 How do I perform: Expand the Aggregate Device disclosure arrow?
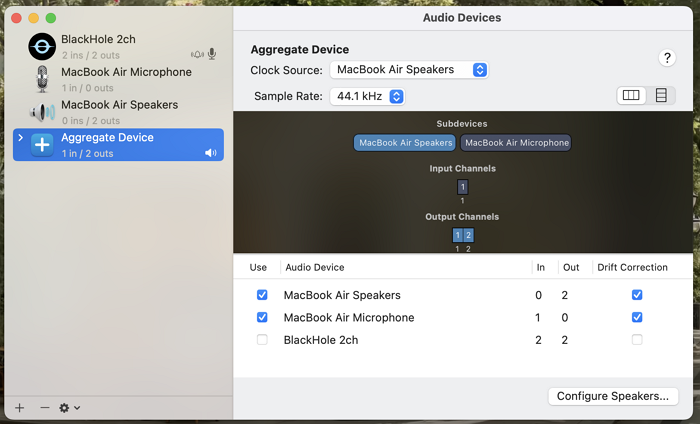pos(21,137)
